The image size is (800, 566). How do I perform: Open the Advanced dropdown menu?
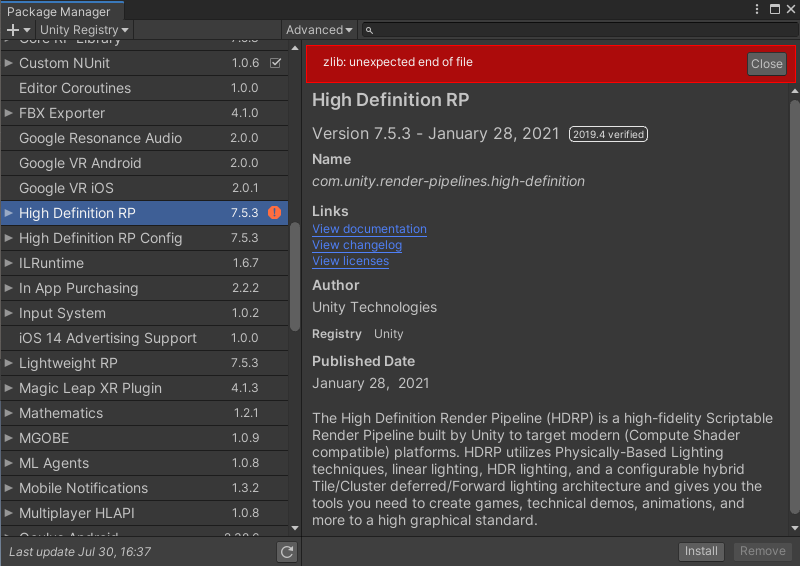[x=319, y=30]
